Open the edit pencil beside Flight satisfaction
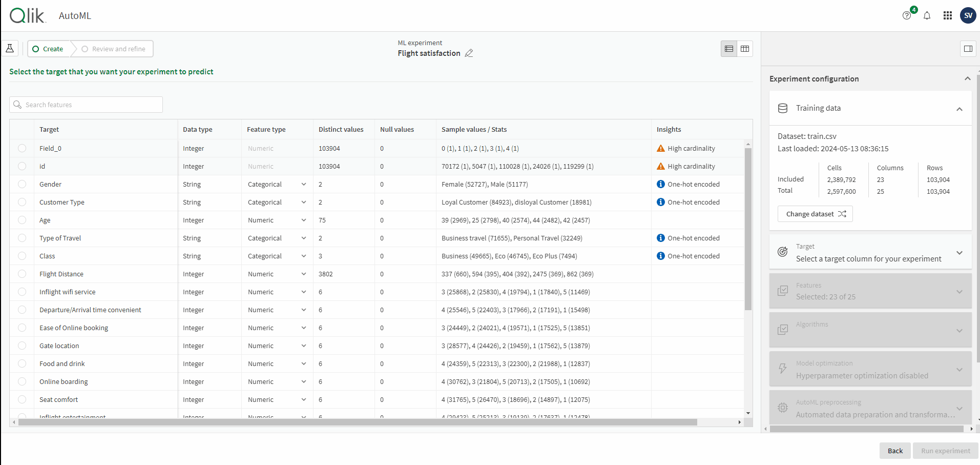Viewport: 980px width, 465px height. (469, 53)
